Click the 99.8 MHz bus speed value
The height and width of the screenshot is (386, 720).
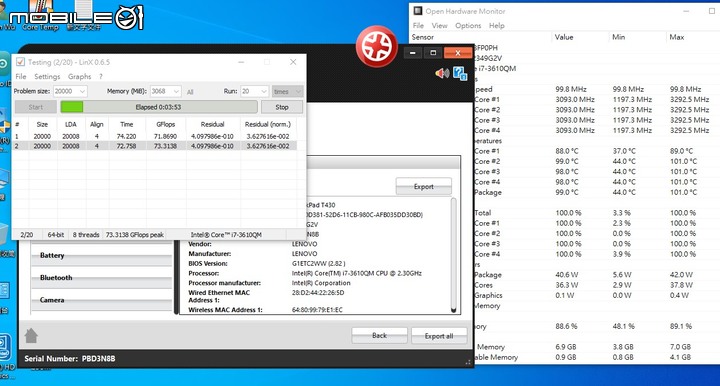coord(571,89)
